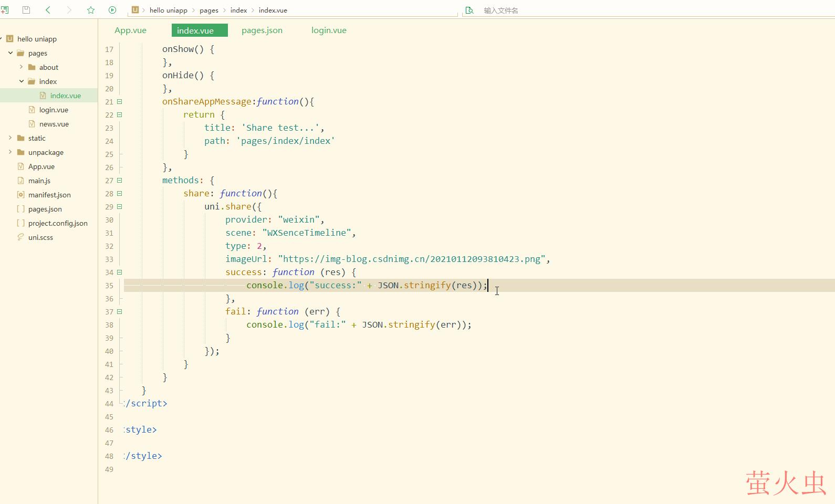Click the main.js file icon
The height and width of the screenshot is (504, 835).
click(x=21, y=181)
